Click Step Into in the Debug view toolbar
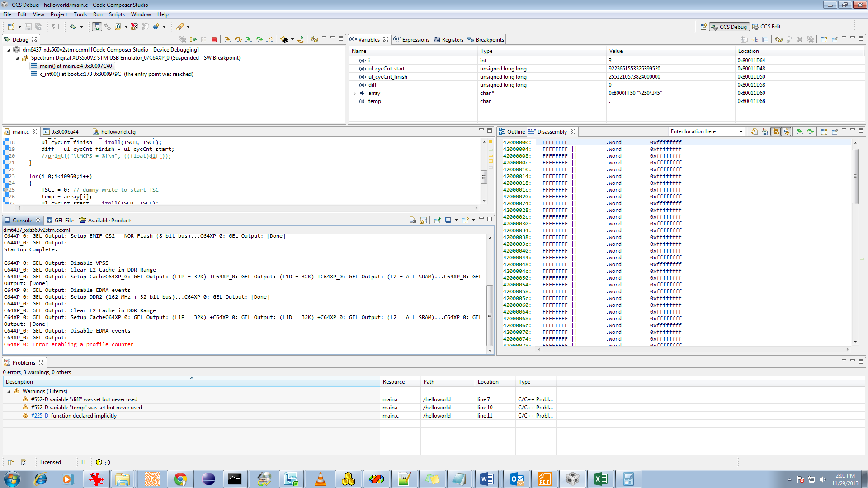Viewport: 868px width, 488px height. coord(228,40)
